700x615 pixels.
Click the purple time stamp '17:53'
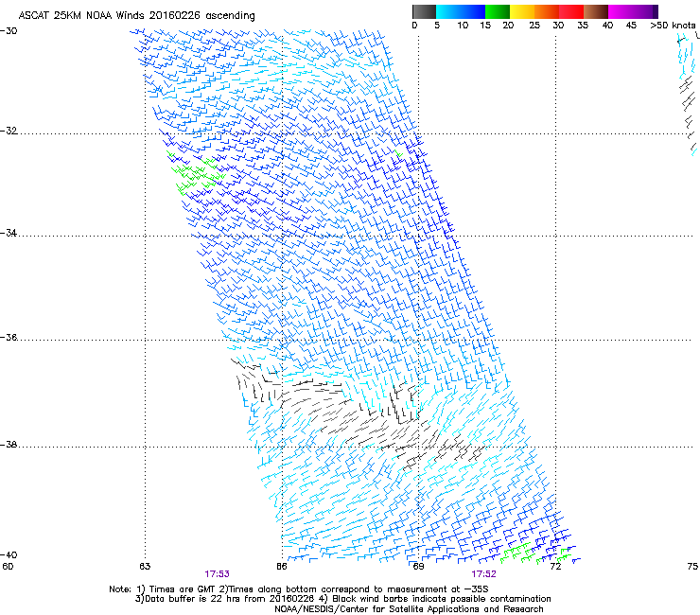coord(217,574)
